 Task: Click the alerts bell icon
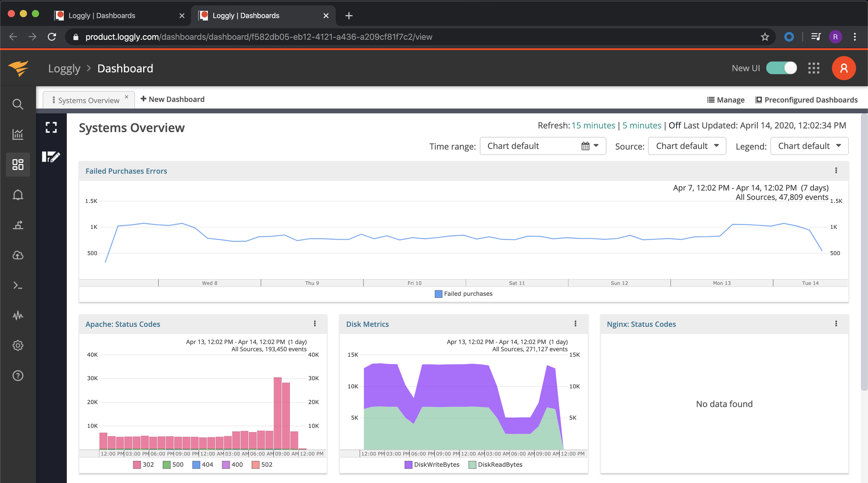point(17,195)
